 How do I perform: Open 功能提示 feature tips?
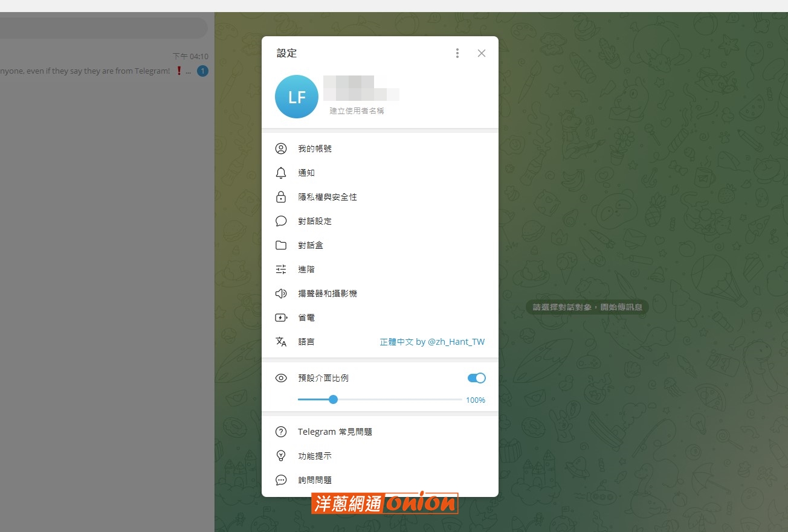[x=380, y=456]
